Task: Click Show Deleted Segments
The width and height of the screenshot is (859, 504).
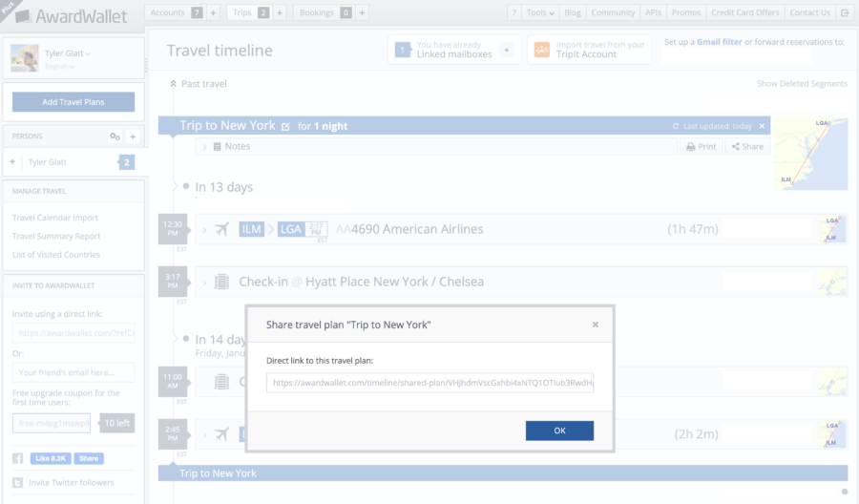Action: tap(802, 84)
